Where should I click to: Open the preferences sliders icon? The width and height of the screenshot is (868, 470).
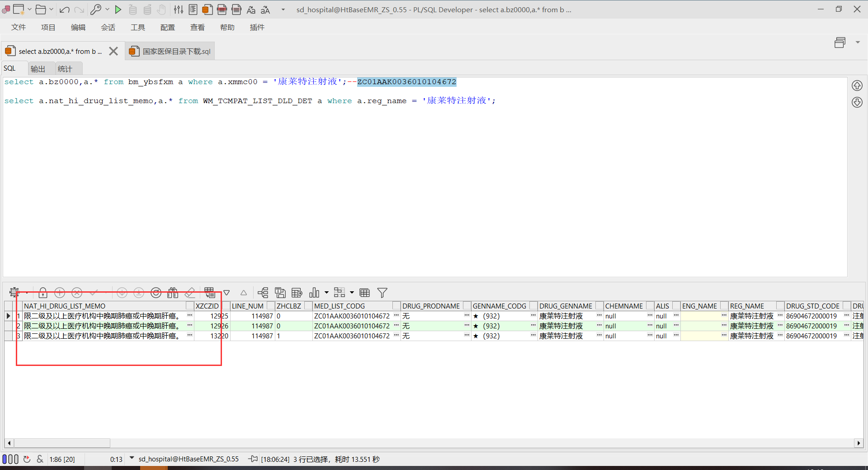click(179, 9)
